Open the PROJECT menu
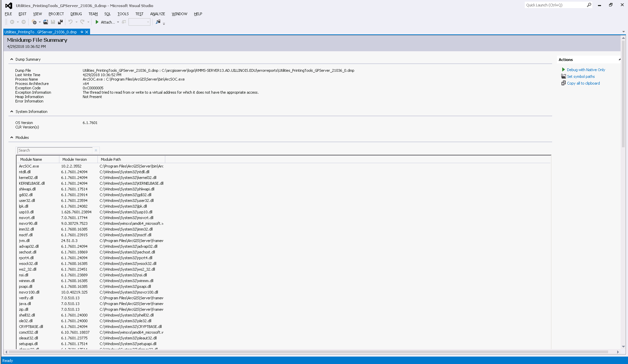628x364 pixels. point(56,14)
